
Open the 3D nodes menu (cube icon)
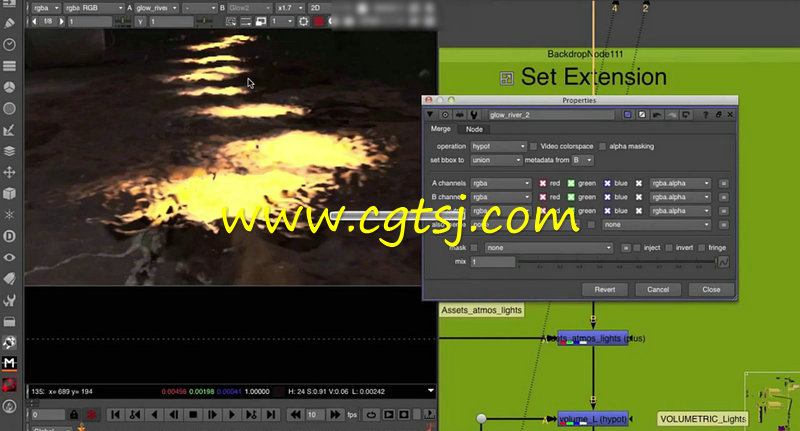(9, 194)
